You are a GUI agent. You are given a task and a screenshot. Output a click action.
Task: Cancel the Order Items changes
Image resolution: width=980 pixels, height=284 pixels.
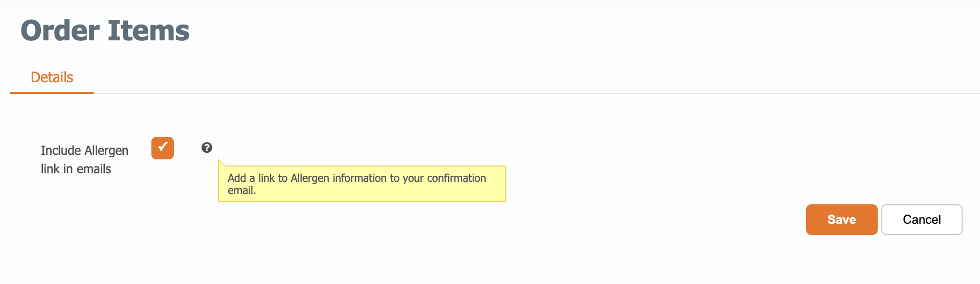pos(922,220)
